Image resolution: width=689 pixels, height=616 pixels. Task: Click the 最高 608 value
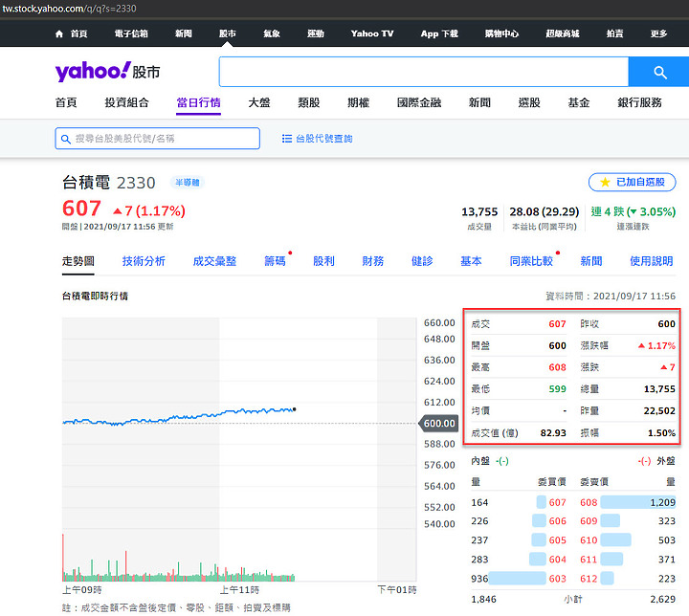point(557,367)
